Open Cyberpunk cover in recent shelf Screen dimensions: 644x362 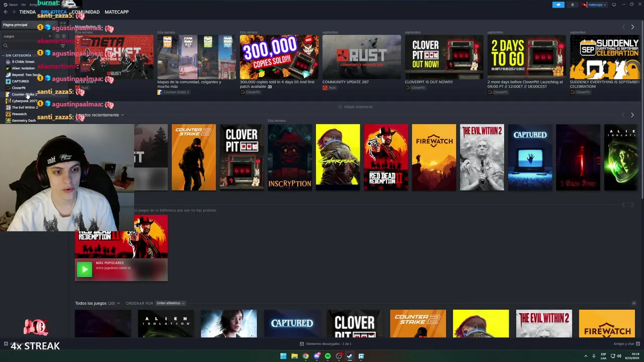click(x=338, y=157)
